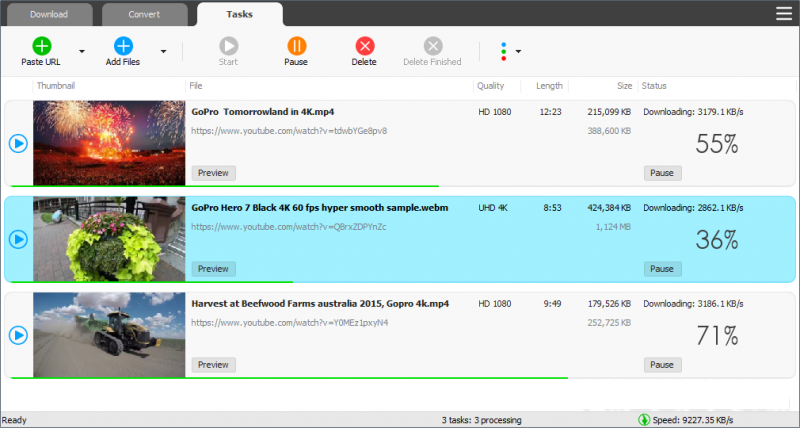
Task: Open the hamburger menu at top right
Action: point(783,13)
